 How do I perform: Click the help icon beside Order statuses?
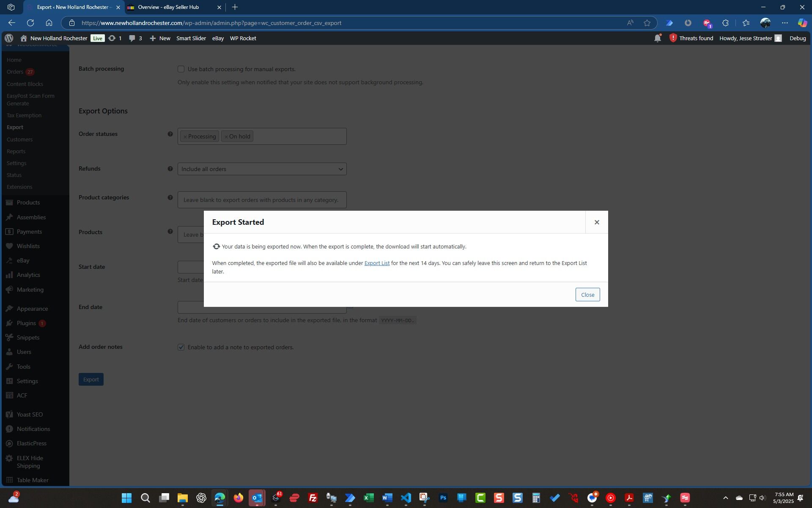click(x=170, y=134)
